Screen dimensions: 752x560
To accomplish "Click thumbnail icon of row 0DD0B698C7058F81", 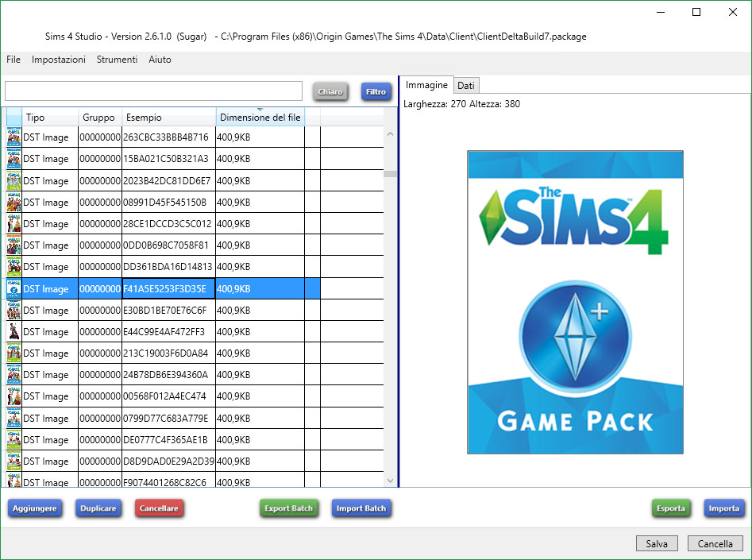I will pyautogui.click(x=13, y=245).
